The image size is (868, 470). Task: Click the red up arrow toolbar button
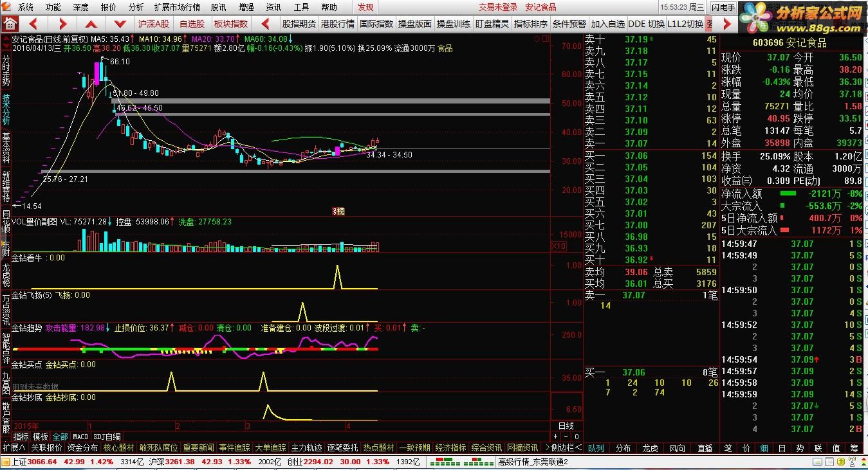pyautogui.click(x=91, y=24)
